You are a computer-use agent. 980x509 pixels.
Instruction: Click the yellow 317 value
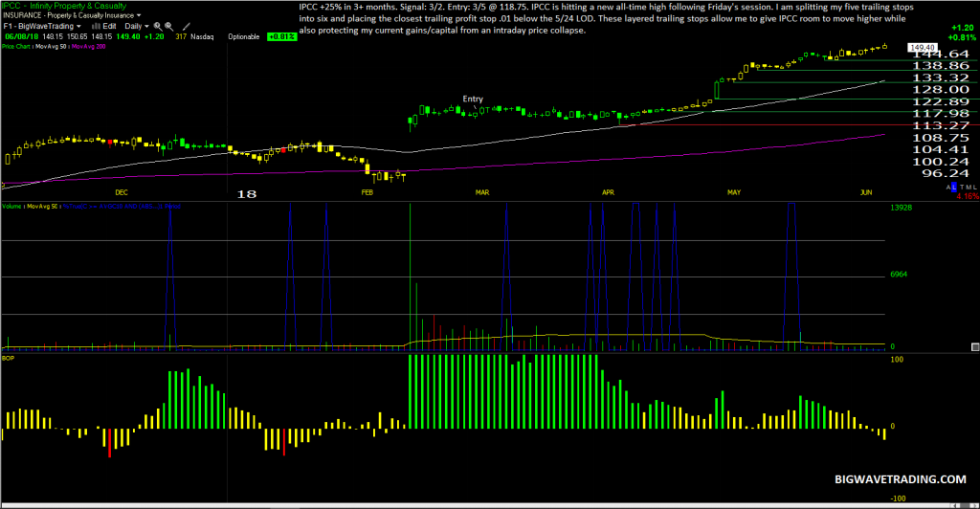pos(181,36)
